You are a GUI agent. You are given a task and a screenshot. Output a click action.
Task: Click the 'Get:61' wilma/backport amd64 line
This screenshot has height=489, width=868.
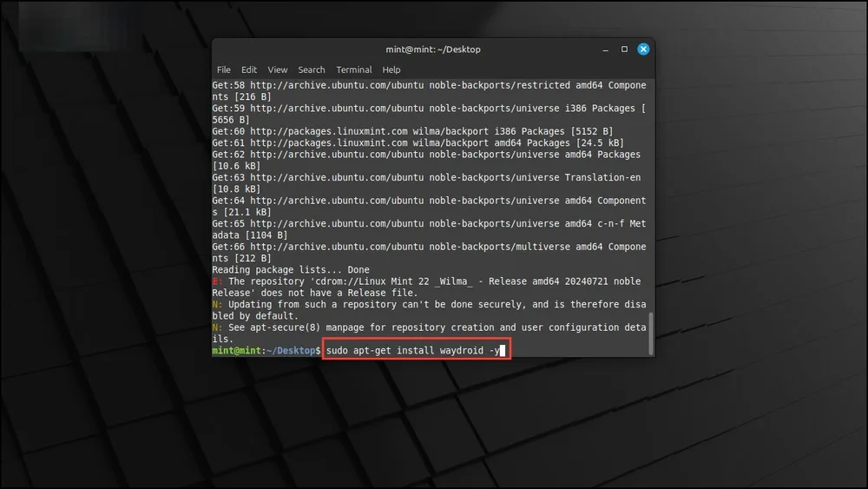(x=418, y=143)
